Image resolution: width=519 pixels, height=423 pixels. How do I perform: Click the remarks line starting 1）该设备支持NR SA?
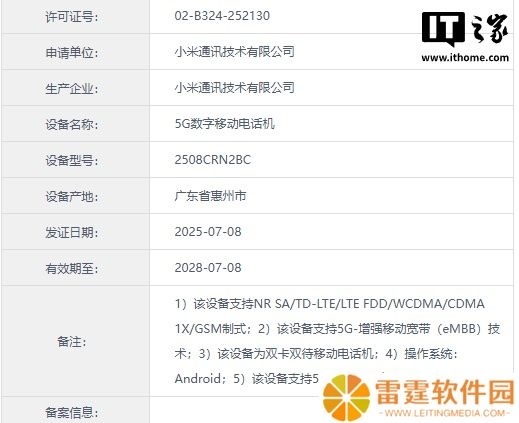[x=330, y=304]
